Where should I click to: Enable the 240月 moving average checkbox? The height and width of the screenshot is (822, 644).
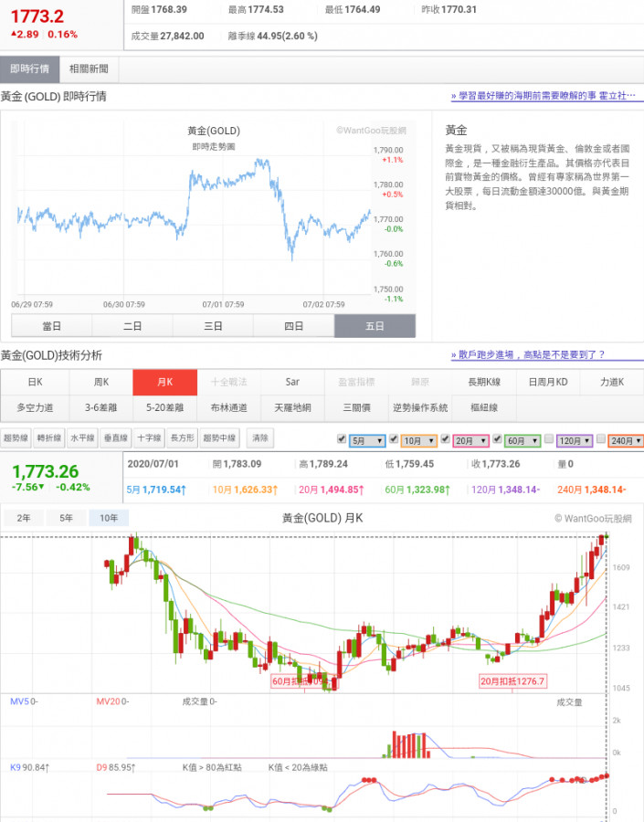coord(601,438)
